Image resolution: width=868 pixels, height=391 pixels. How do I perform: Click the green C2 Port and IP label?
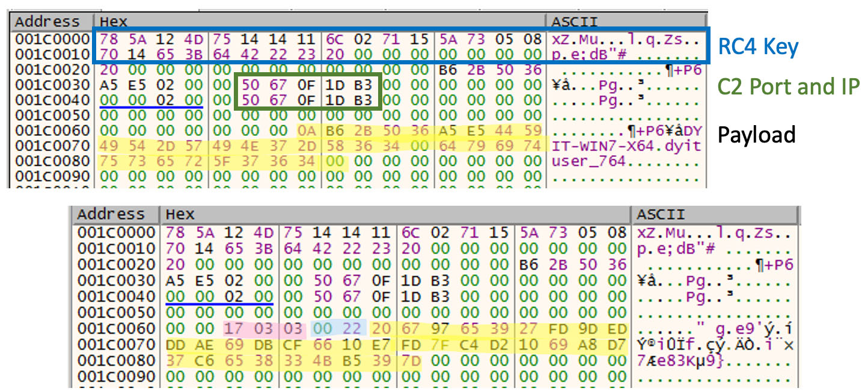click(788, 87)
